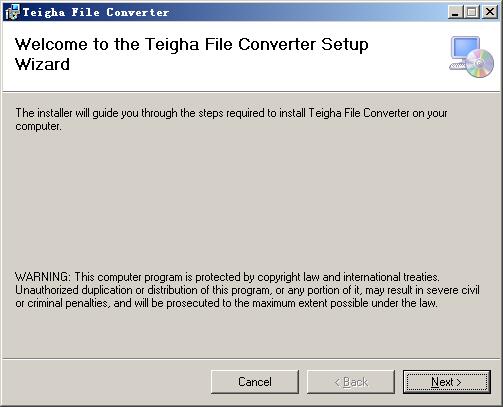
Task: Click the computer and CD setup graphic
Action: coord(471,57)
